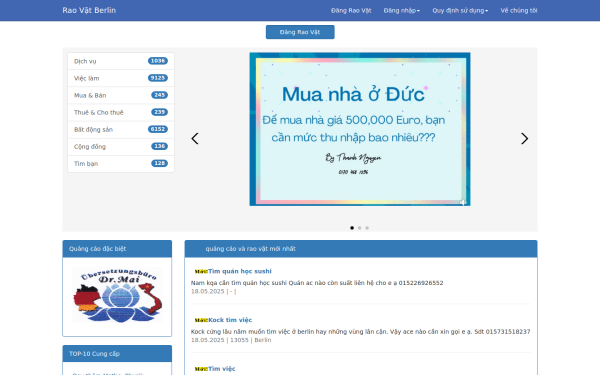Click sushi listing description with phone 015226926552
Image resolution: width=600 pixels, height=375 pixels.
point(317,283)
